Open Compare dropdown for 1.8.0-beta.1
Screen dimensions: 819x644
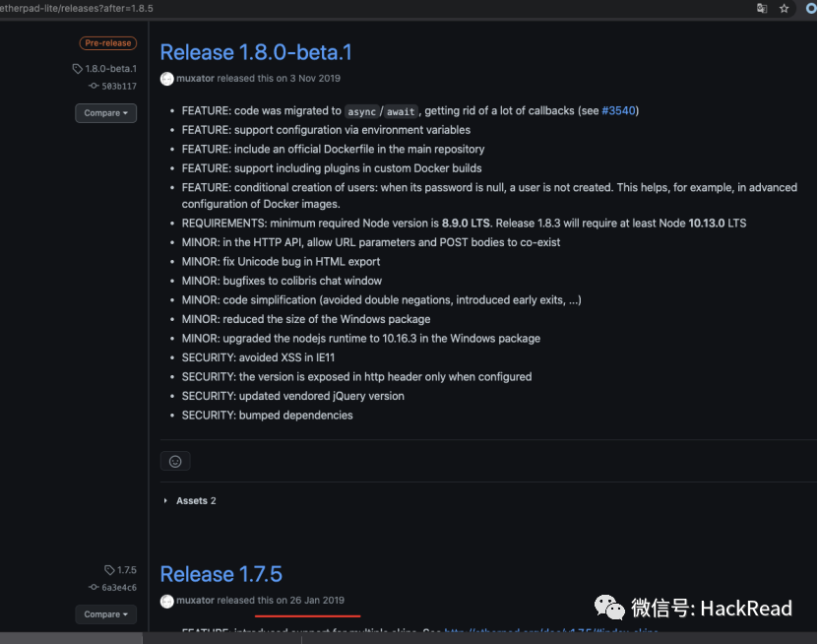point(106,113)
